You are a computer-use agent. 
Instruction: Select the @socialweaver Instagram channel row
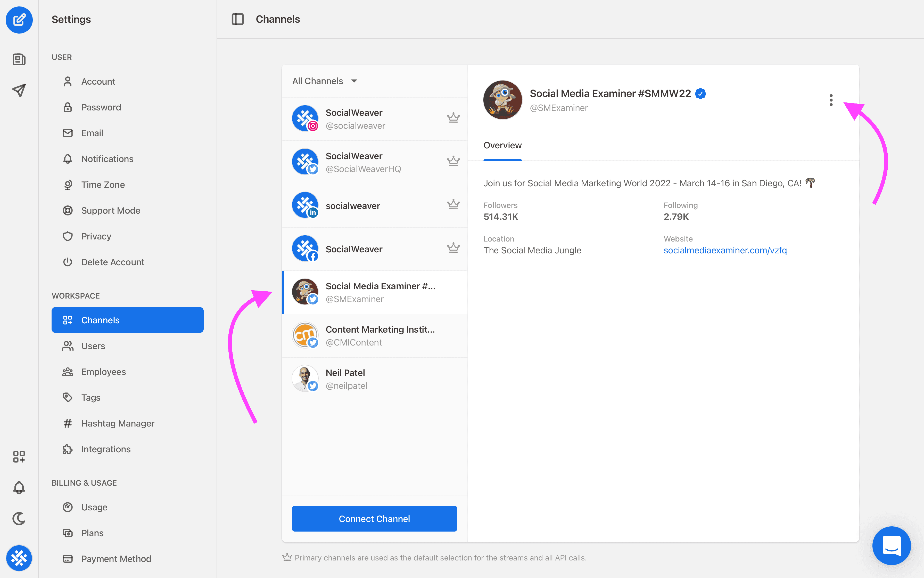click(375, 119)
